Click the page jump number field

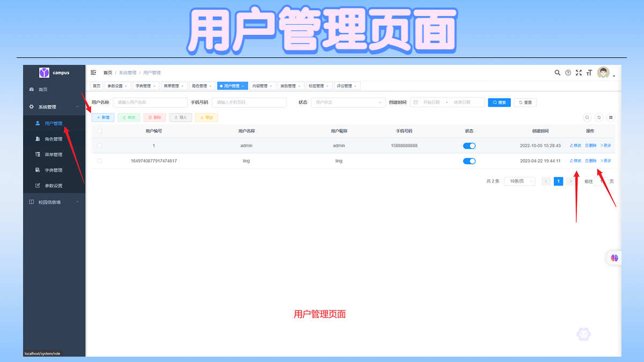pyautogui.click(x=601, y=181)
